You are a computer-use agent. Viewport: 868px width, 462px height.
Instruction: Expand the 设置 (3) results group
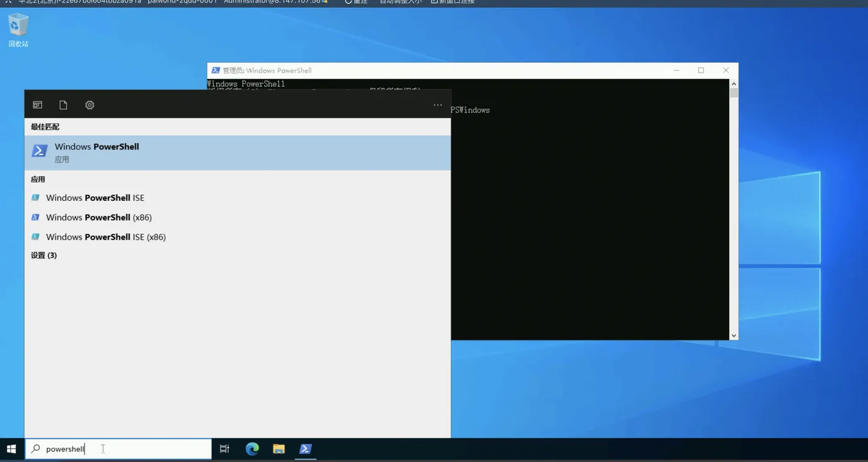[44, 255]
